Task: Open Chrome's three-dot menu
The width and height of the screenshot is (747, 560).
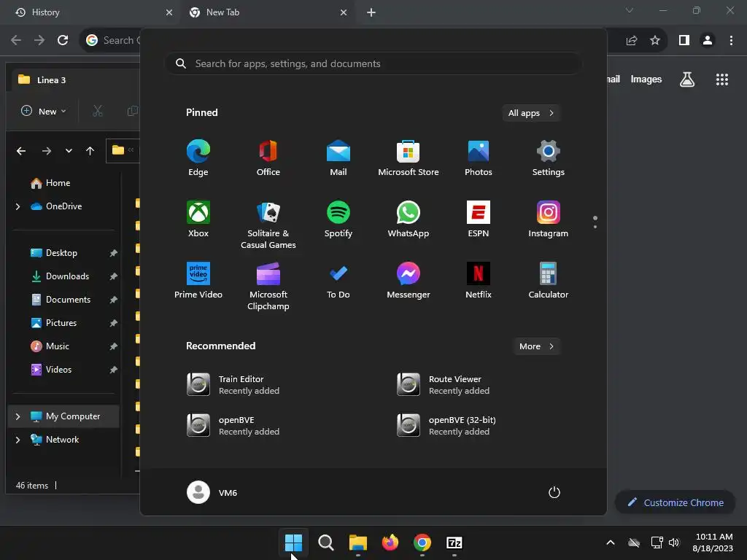Action: [x=731, y=40]
